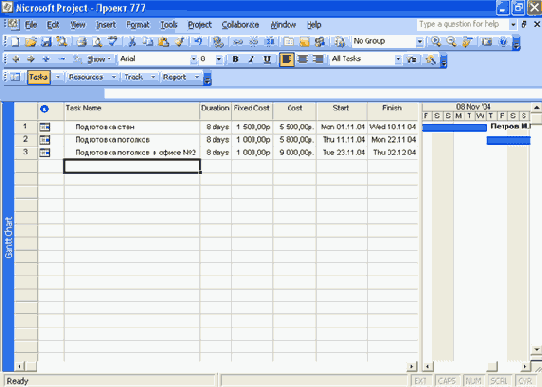Paste with the clipboard icon
The image size is (542, 387).
(x=163, y=42)
